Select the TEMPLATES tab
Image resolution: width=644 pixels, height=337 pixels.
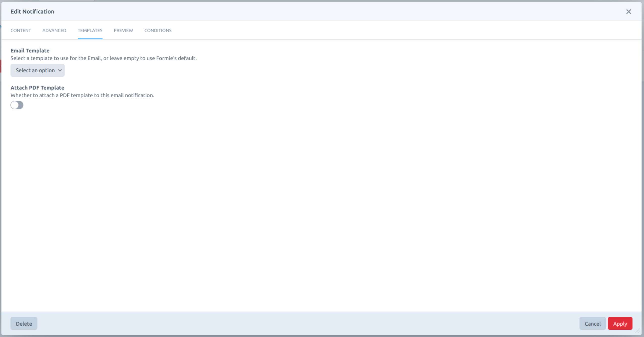coord(90,31)
